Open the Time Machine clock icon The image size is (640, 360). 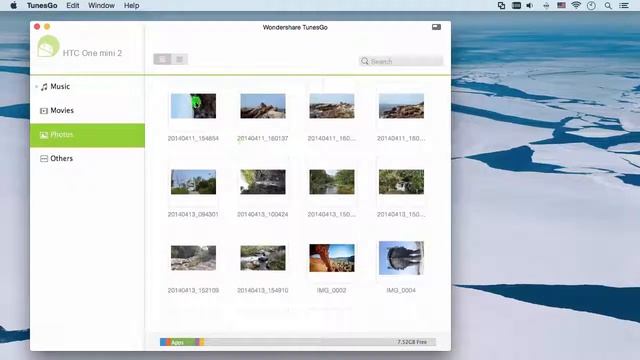pyautogui.click(x=591, y=6)
